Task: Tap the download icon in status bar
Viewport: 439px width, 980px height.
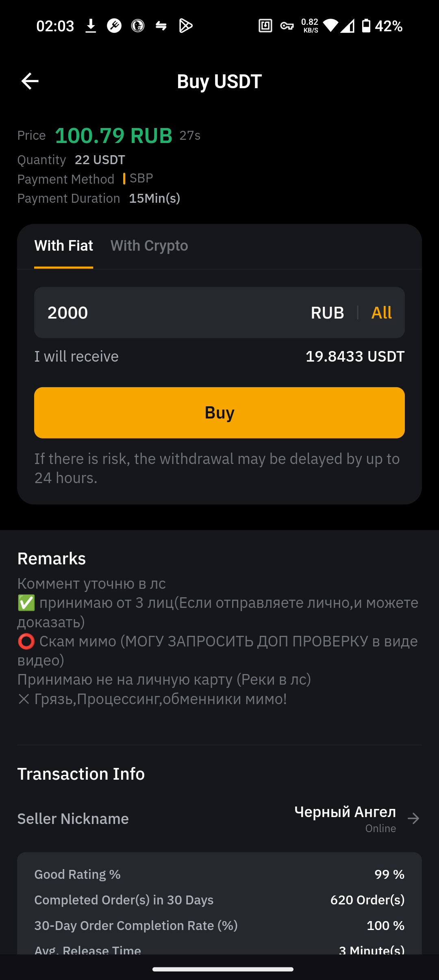Action: (x=91, y=26)
